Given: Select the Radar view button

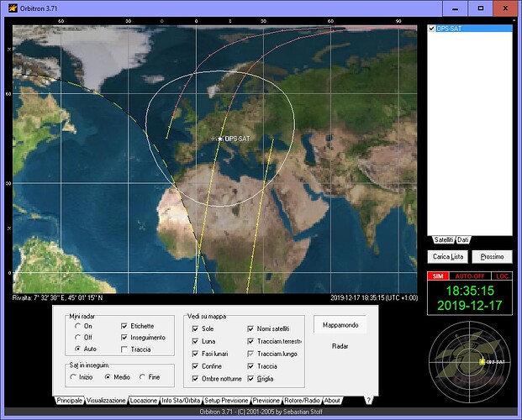Looking at the screenshot, I should tap(340, 345).
